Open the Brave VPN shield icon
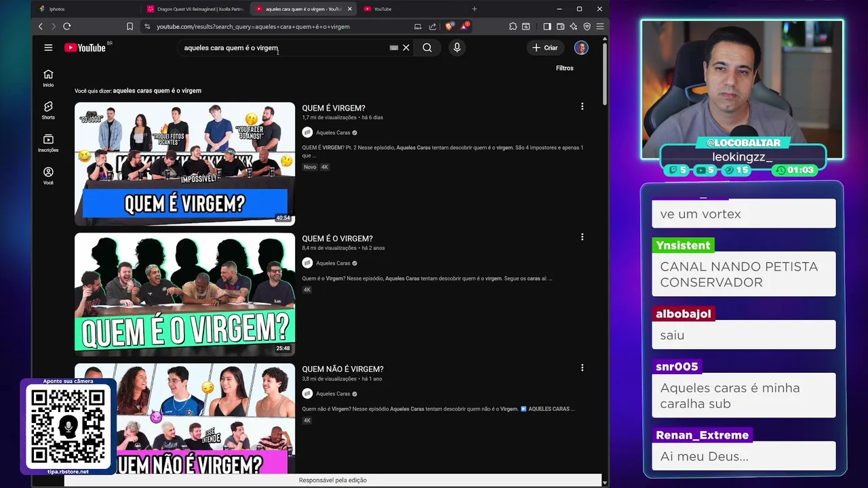Screen dimensions: 868x488 587,26
